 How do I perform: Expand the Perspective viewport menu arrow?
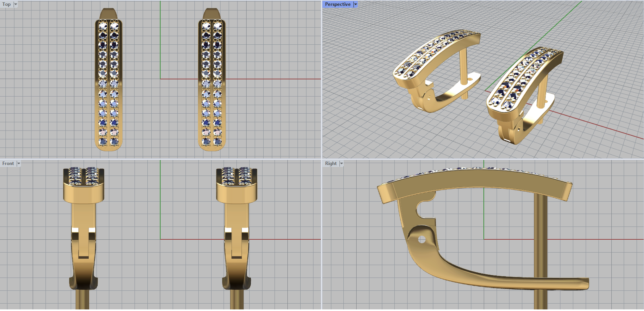point(355,4)
